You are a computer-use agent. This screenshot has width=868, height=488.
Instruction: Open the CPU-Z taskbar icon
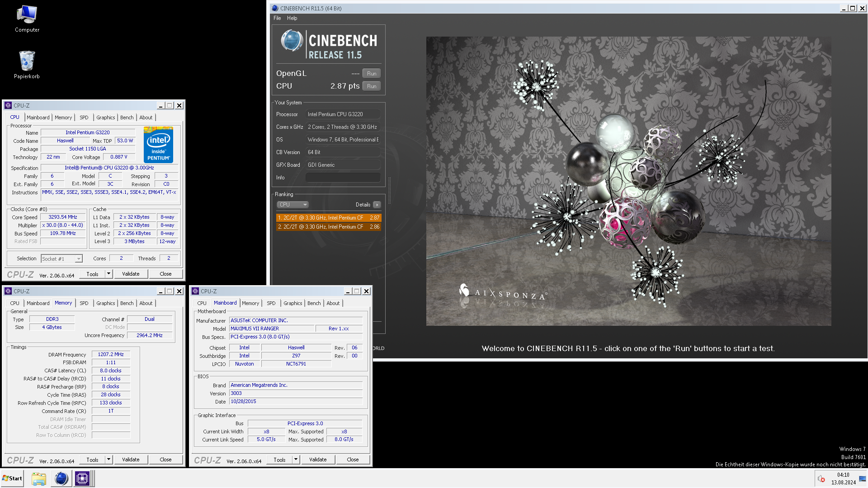click(x=83, y=479)
